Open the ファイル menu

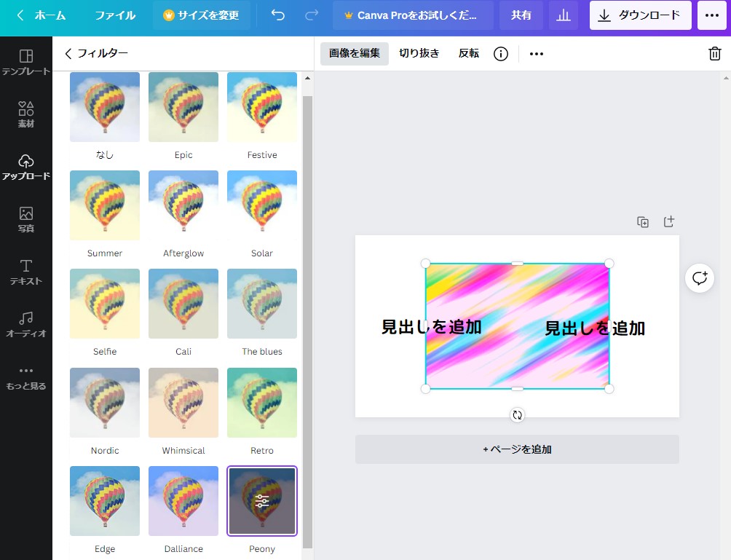click(115, 15)
